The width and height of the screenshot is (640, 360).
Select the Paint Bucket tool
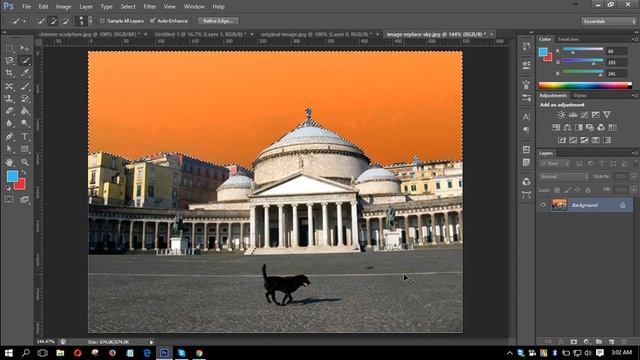click(x=24, y=111)
